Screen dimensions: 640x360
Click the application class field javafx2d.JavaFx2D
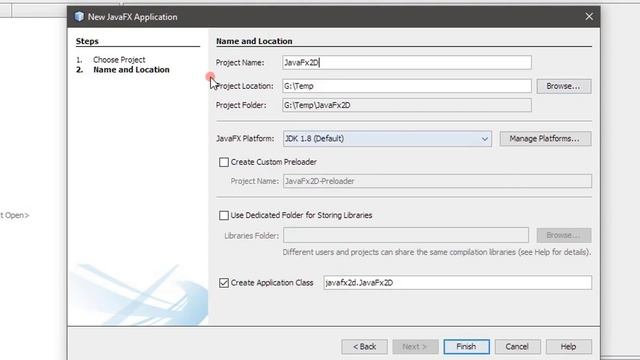(458, 282)
